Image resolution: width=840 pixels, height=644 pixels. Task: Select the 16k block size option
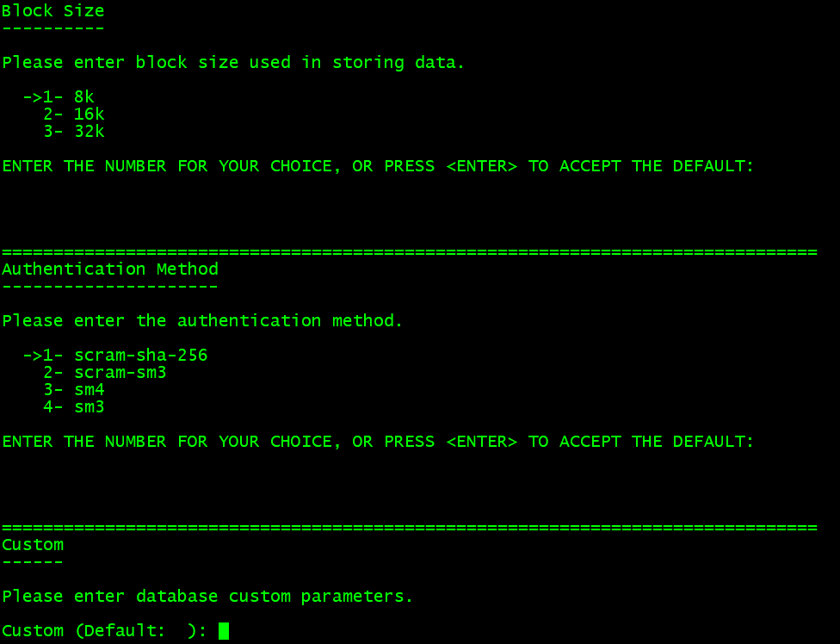[74, 115]
